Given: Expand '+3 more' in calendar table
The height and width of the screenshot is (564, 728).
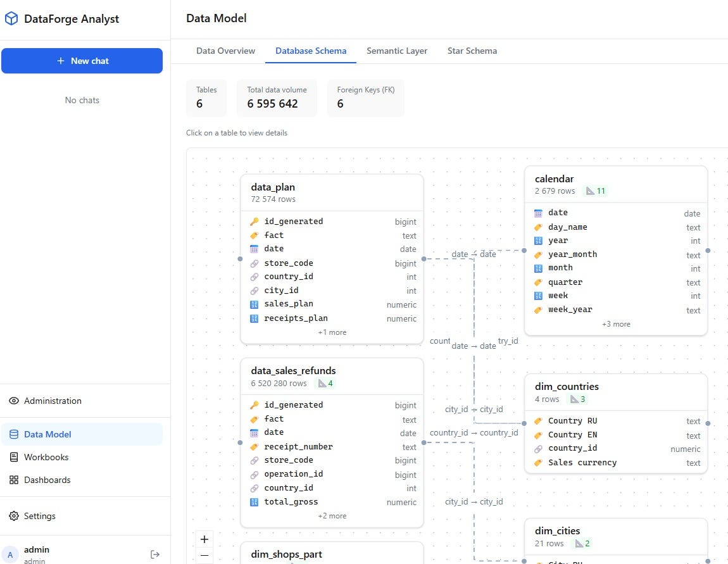Looking at the screenshot, I should pyautogui.click(x=616, y=324).
